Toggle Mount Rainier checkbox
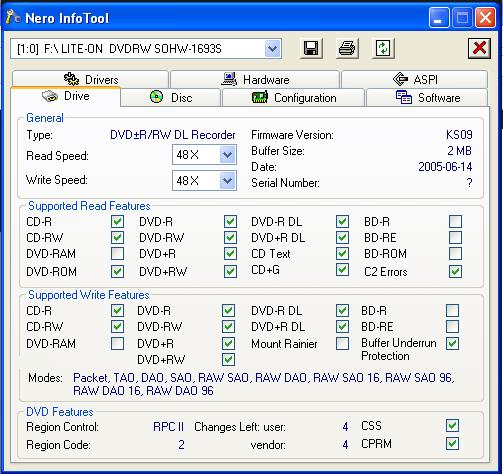The height and width of the screenshot is (474, 503). click(x=342, y=343)
